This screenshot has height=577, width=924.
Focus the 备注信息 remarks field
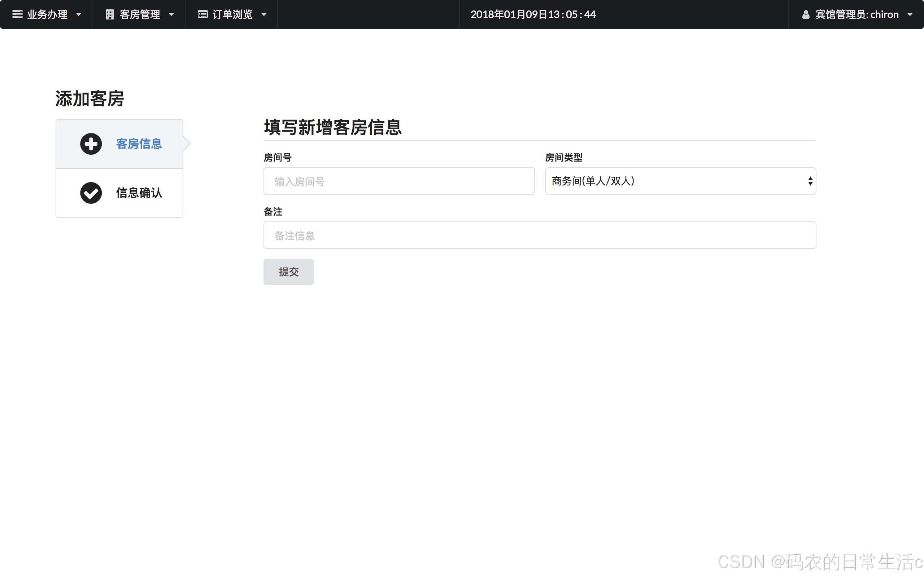[x=540, y=235]
